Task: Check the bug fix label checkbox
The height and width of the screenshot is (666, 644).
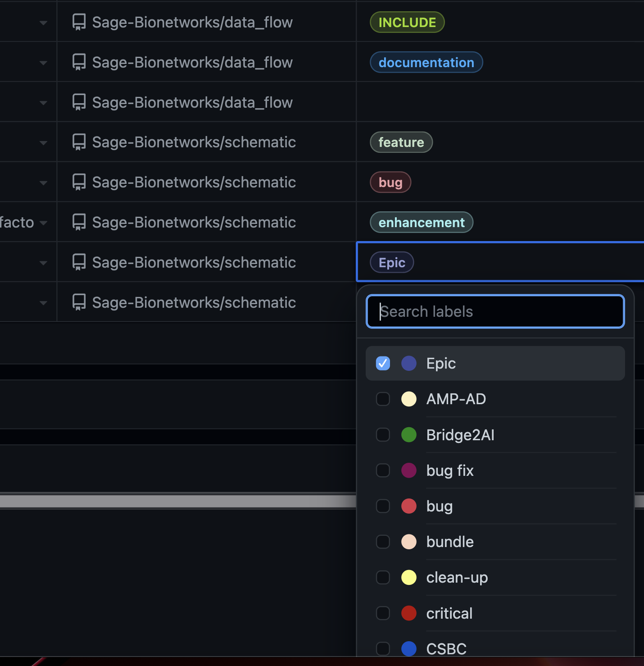Action: pos(383,470)
